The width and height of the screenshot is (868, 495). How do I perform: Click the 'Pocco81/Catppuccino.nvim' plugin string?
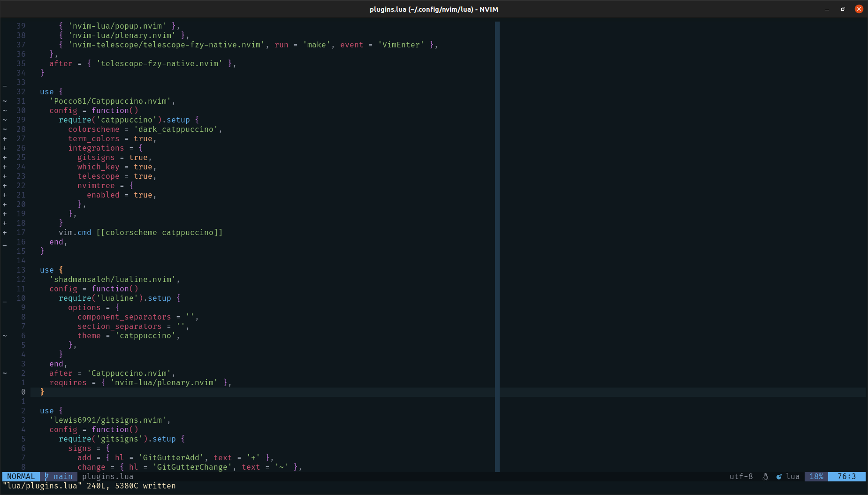click(x=112, y=101)
